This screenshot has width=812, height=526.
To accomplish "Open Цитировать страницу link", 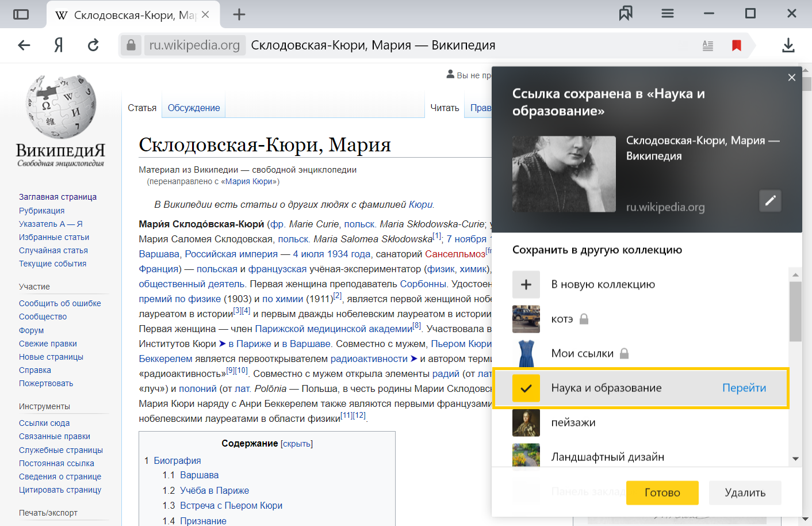I will pyautogui.click(x=60, y=490).
